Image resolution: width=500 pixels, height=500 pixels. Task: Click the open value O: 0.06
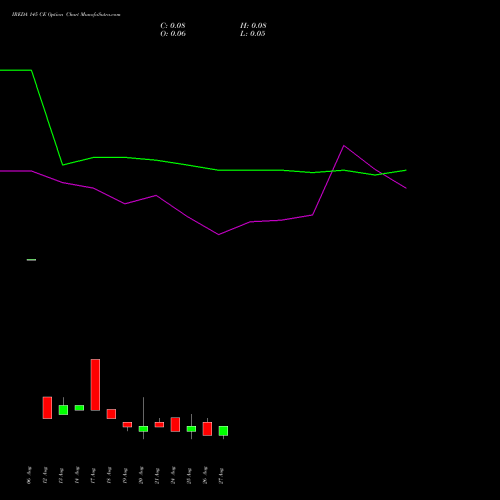(173, 34)
